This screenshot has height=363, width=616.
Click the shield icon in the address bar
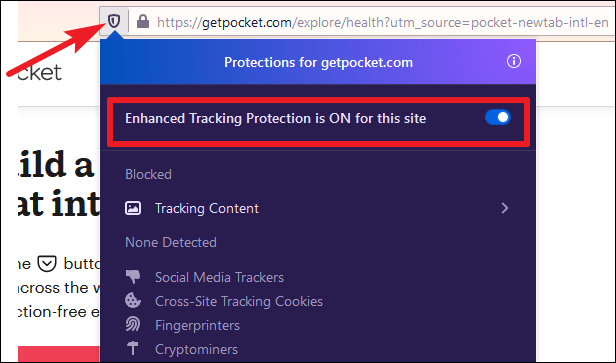coord(114,21)
